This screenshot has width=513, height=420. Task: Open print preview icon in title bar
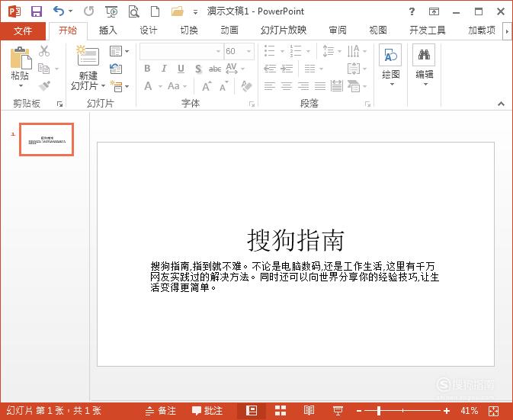(x=133, y=11)
